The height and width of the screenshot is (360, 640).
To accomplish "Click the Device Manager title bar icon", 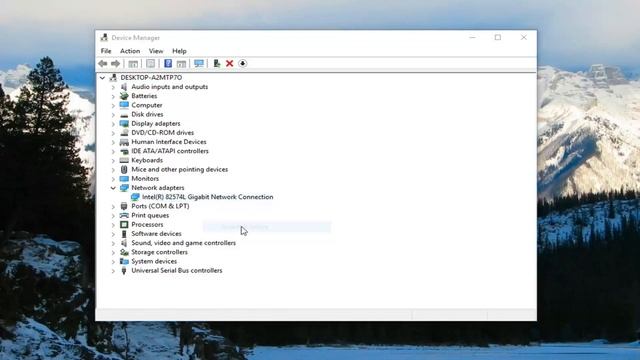I will tap(104, 38).
